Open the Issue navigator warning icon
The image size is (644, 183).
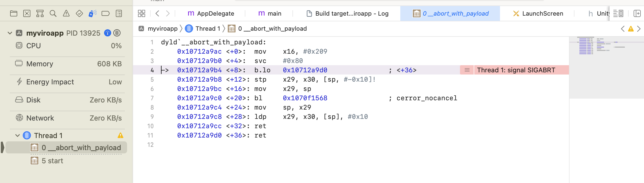pos(66,13)
